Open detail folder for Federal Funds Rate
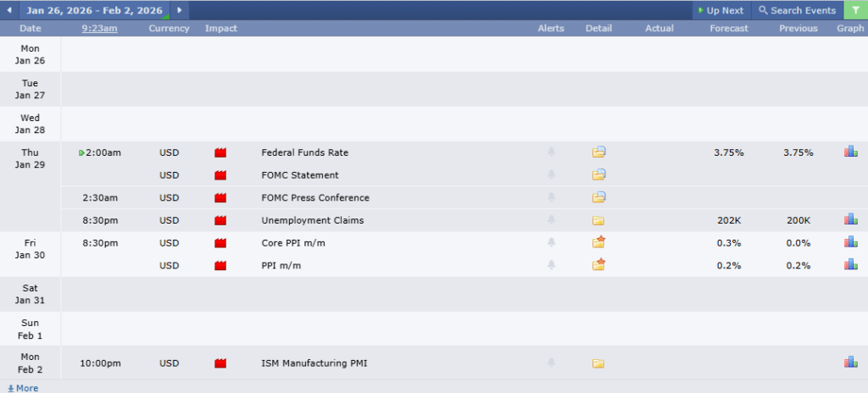868x393 pixels. [599, 152]
